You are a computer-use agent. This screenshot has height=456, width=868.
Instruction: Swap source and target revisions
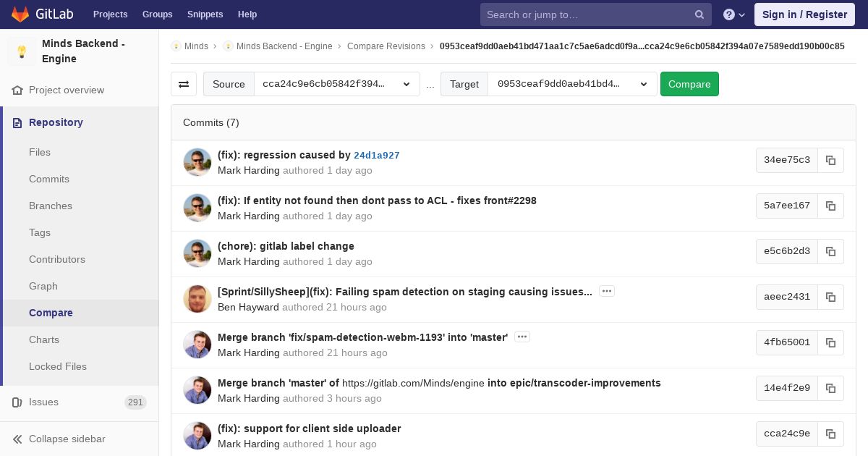tap(184, 84)
